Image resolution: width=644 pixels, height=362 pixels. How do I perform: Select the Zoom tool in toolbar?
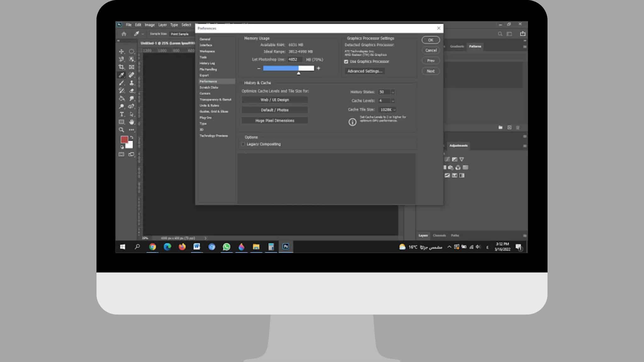(121, 130)
